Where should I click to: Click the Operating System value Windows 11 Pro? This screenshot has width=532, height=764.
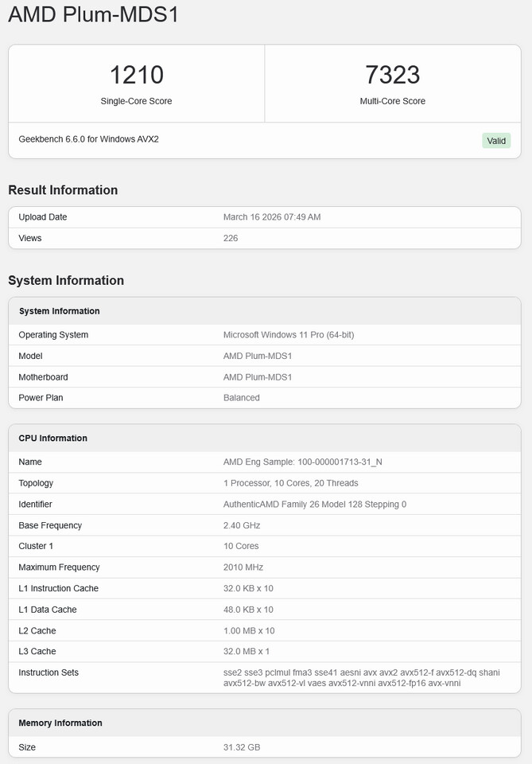pyautogui.click(x=289, y=335)
